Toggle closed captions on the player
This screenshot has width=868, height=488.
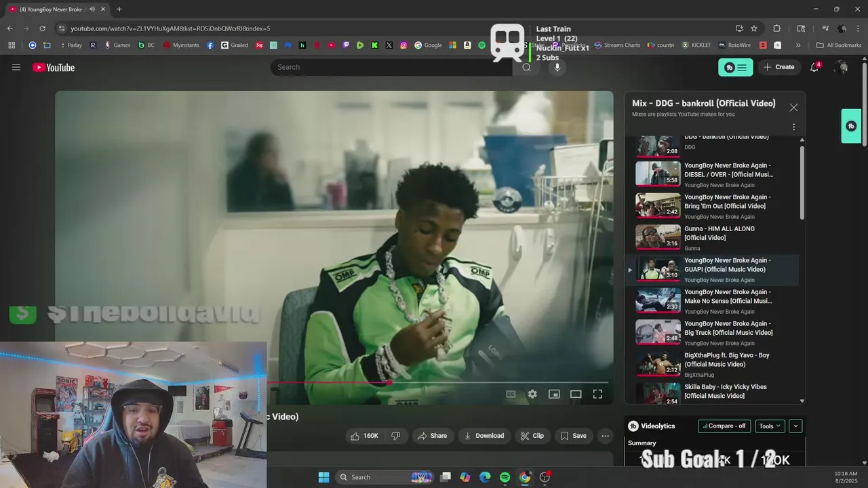point(511,394)
